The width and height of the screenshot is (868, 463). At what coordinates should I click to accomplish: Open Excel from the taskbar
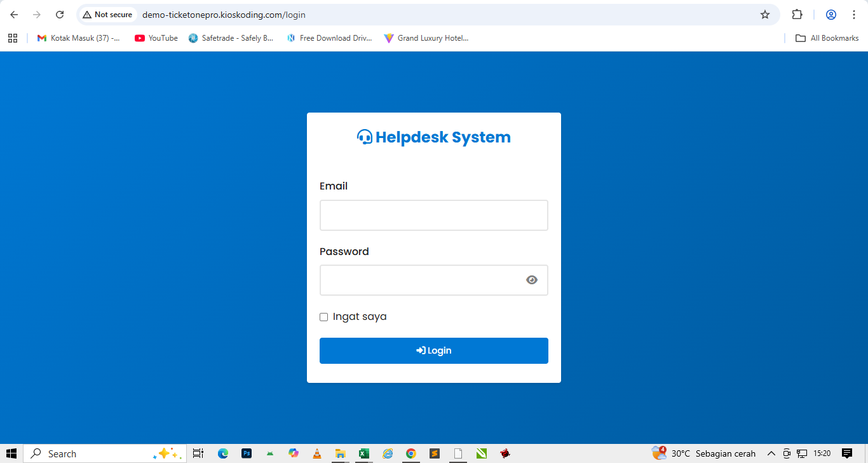(x=363, y=453)
